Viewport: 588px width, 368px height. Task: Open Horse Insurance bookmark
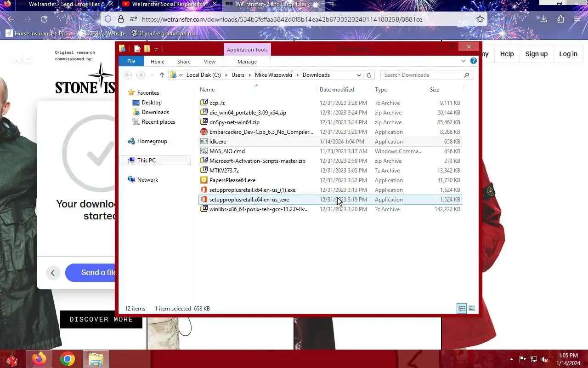[39, 34]
